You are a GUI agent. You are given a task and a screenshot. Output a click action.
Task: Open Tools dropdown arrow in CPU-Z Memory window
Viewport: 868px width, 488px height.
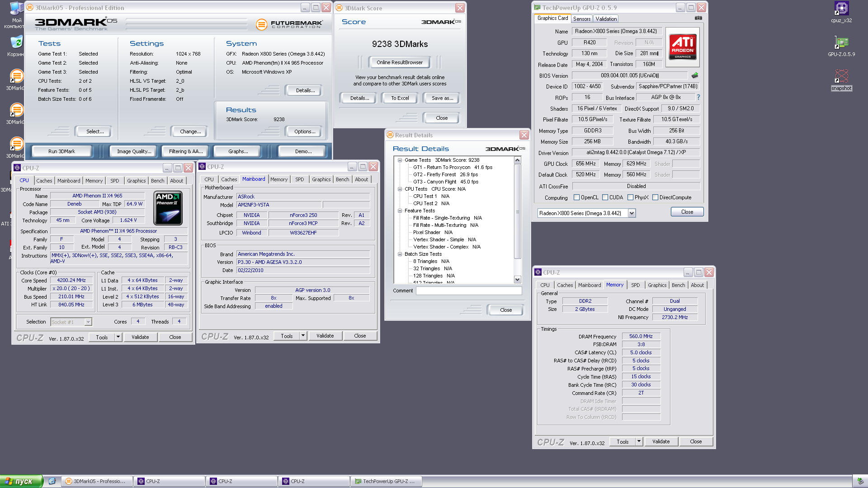coord(639,441)
